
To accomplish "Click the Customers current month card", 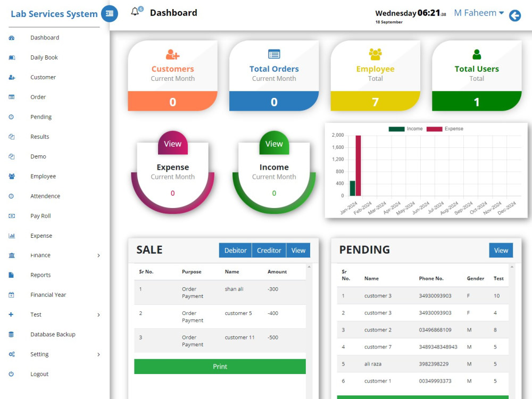I will (173, 76).
